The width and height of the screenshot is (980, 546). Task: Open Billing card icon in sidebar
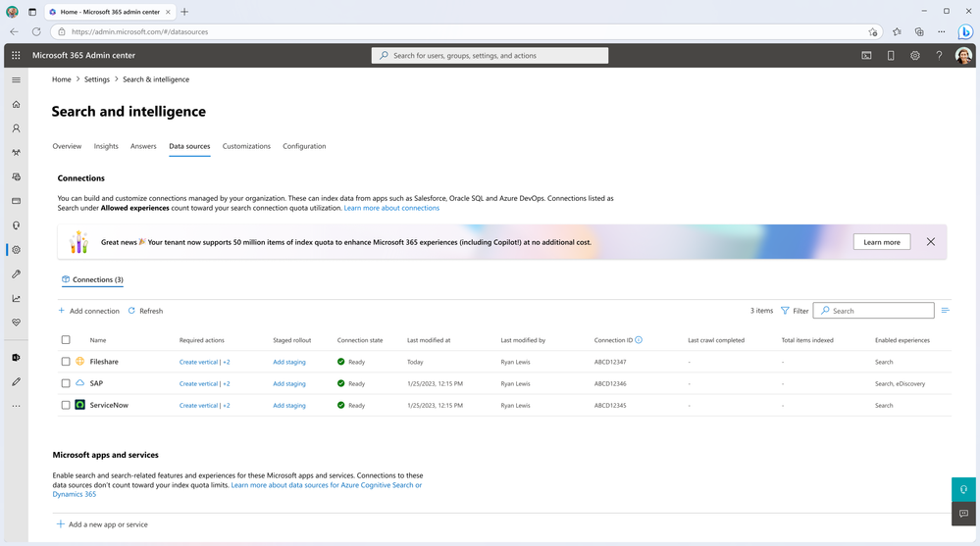pos(17,201)
